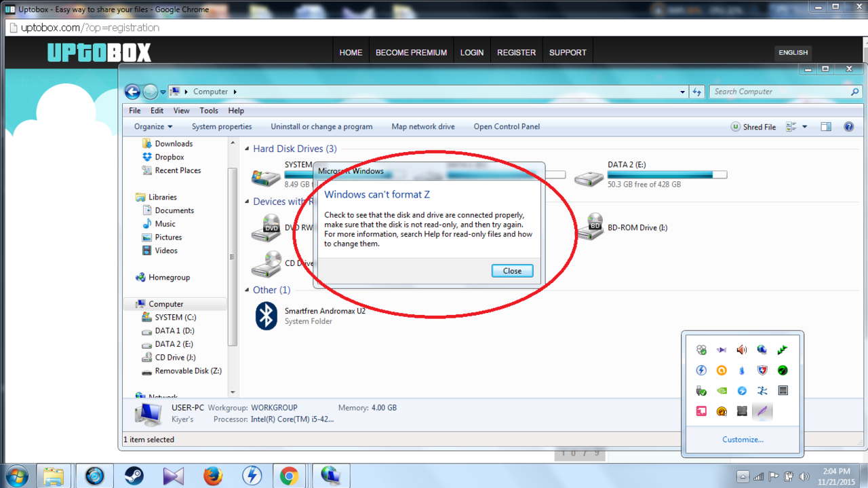
Task: Click Shred File in the toolbar
Action: pyautogui.click(x=753, y=127)
